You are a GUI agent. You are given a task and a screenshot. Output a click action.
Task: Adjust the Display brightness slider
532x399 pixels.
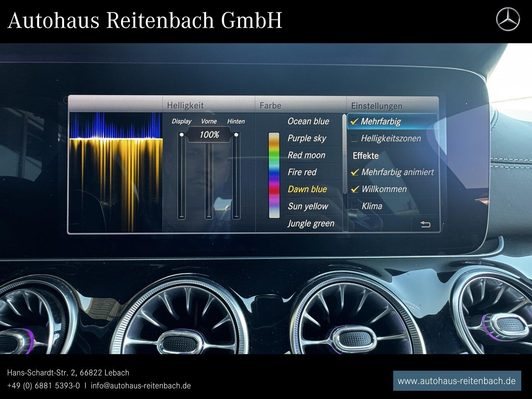click(182, 176)
